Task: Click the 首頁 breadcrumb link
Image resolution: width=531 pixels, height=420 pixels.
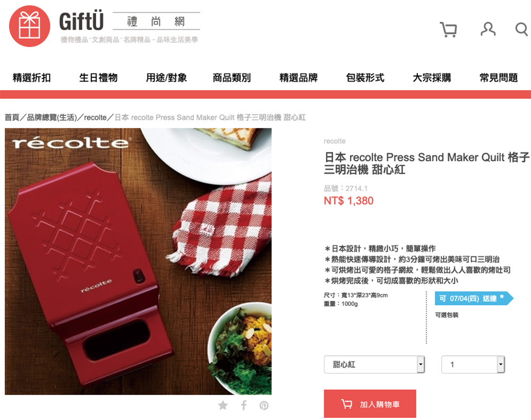Action: tap(12, 117)
